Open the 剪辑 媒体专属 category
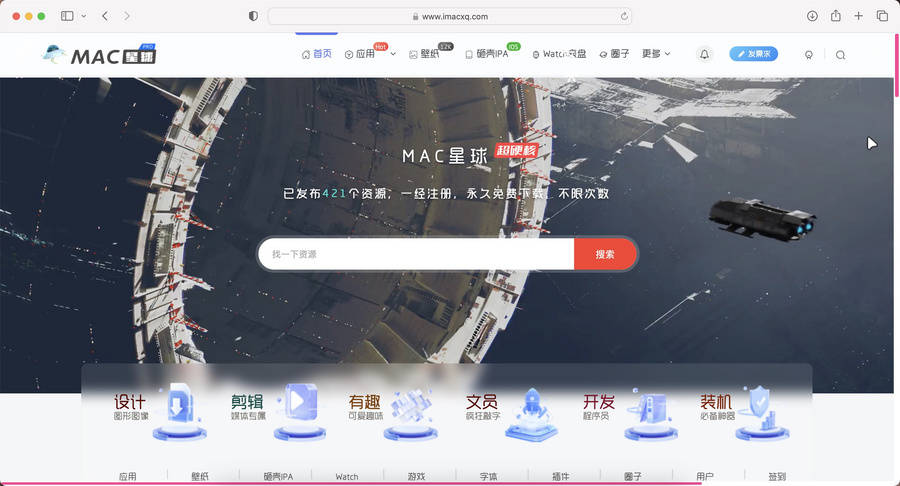 (x=277, y=411)
